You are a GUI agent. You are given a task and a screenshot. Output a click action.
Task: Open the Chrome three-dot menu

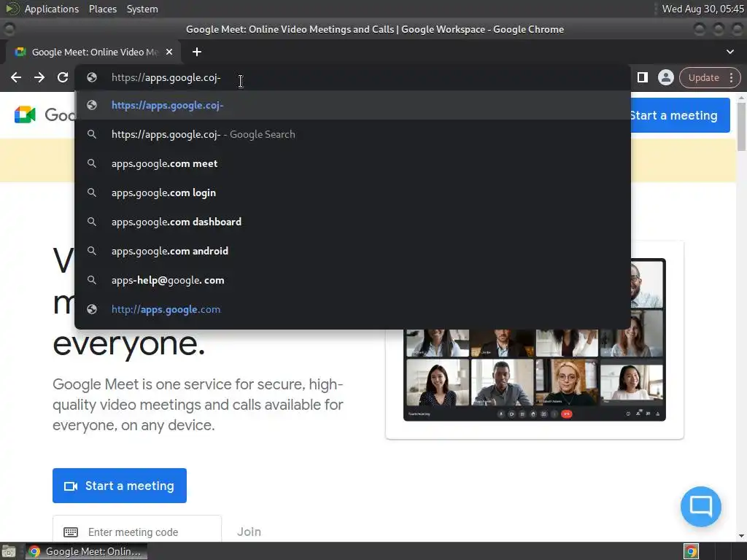731,77
